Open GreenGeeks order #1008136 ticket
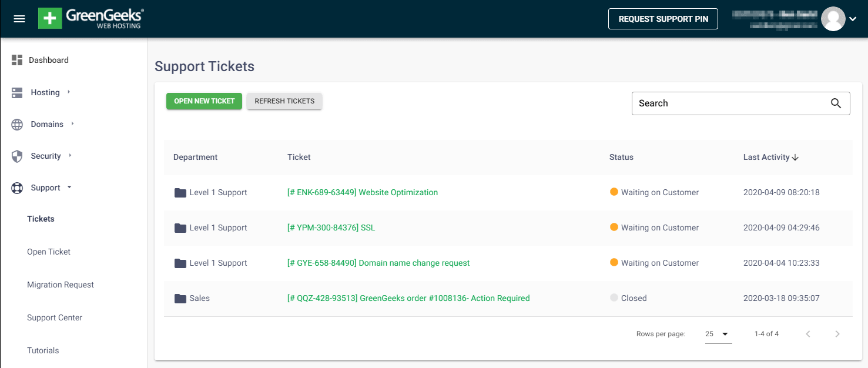 [x=408, y=298]
